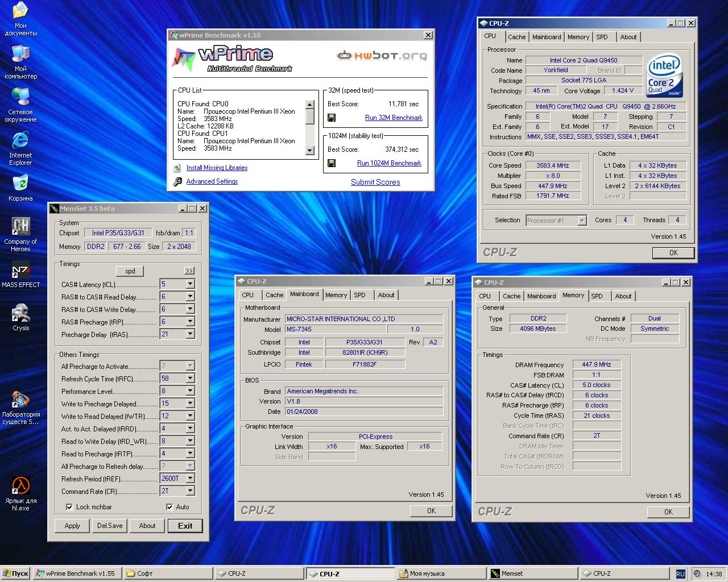Open the Cache tab in the CPU-Z CPU window

pyautogui.click(x=517, y=37)
